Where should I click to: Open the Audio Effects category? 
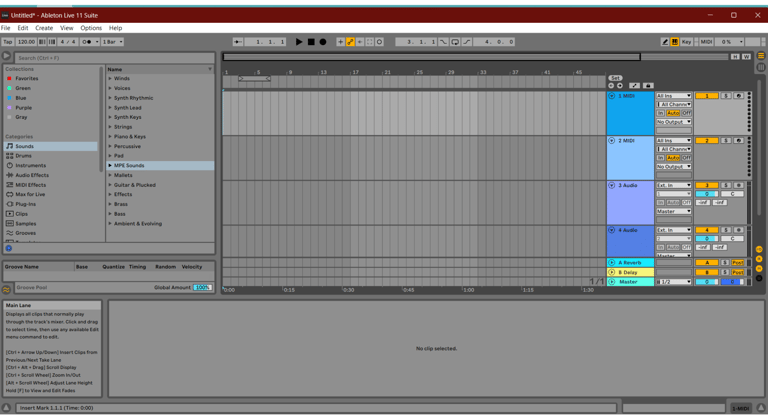[x=32, y=175]
